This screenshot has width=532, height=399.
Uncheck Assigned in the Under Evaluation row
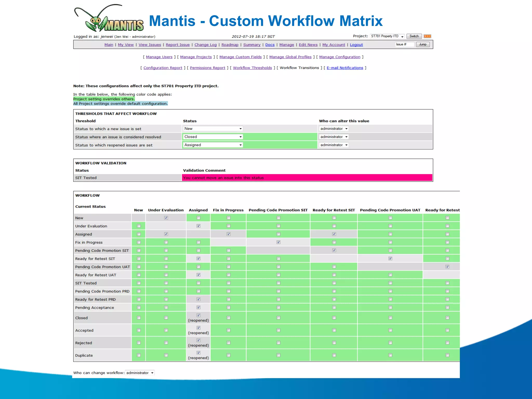pyautogui.click(x=198, y=226)
